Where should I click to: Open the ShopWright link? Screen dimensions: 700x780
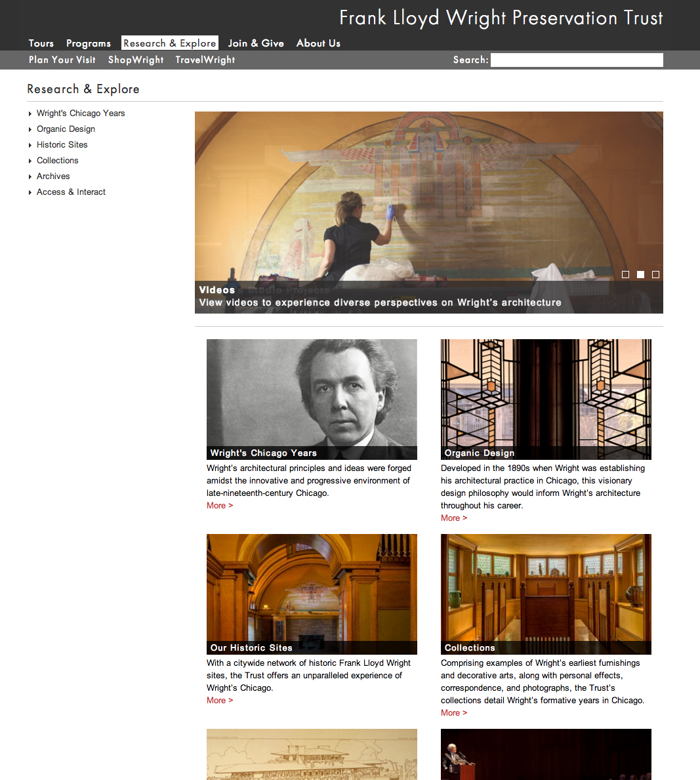coord(136,60)
